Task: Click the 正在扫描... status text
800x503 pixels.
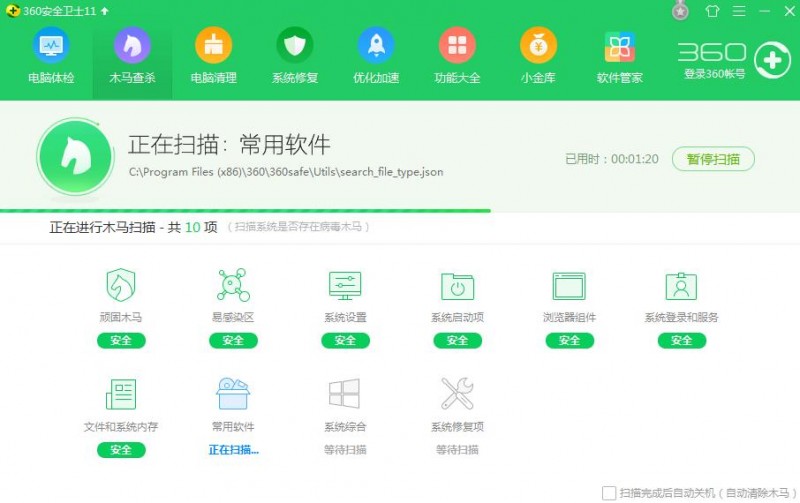Action: pyautogui.click(x=234, y=449)
